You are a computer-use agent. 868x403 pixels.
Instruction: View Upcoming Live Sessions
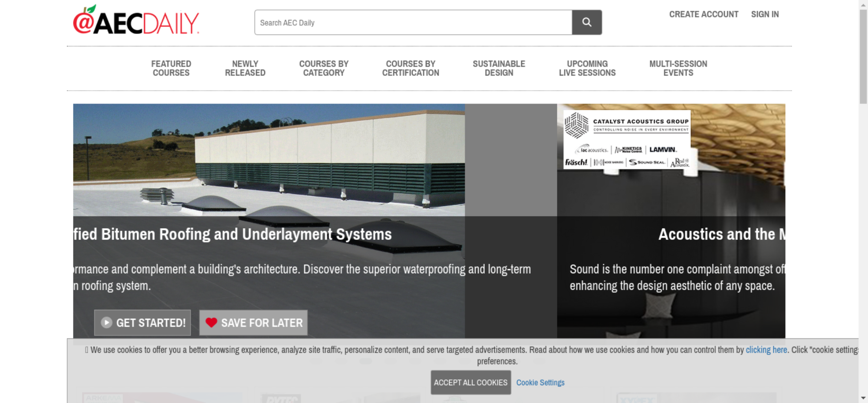(x=587, y=69)
